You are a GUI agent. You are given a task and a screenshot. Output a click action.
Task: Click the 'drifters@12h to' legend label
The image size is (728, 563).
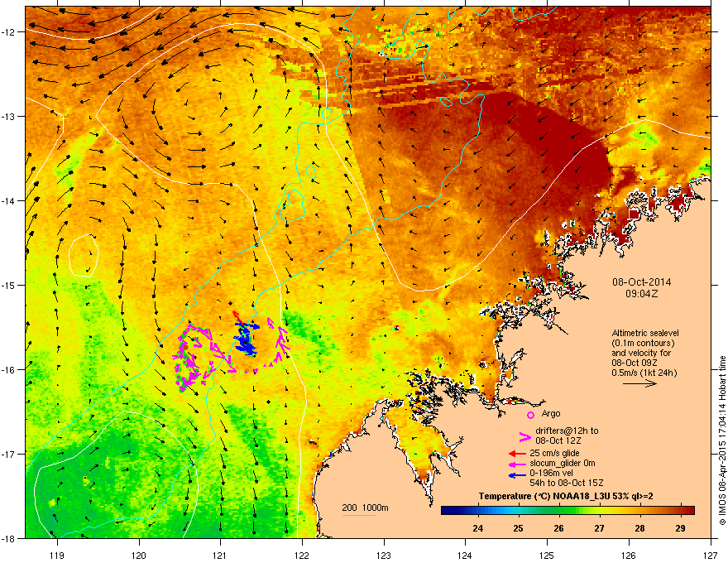click(x=567, y=431)
